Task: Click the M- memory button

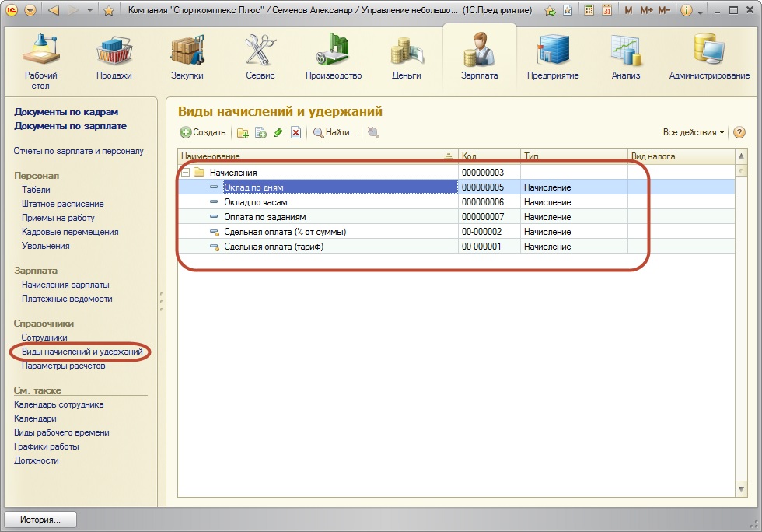Action: (x=664, y=10)
